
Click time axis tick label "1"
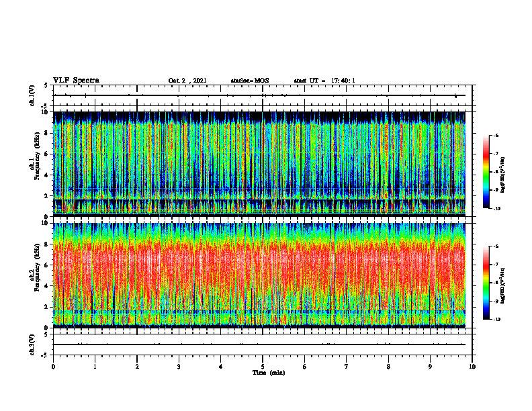95,367
